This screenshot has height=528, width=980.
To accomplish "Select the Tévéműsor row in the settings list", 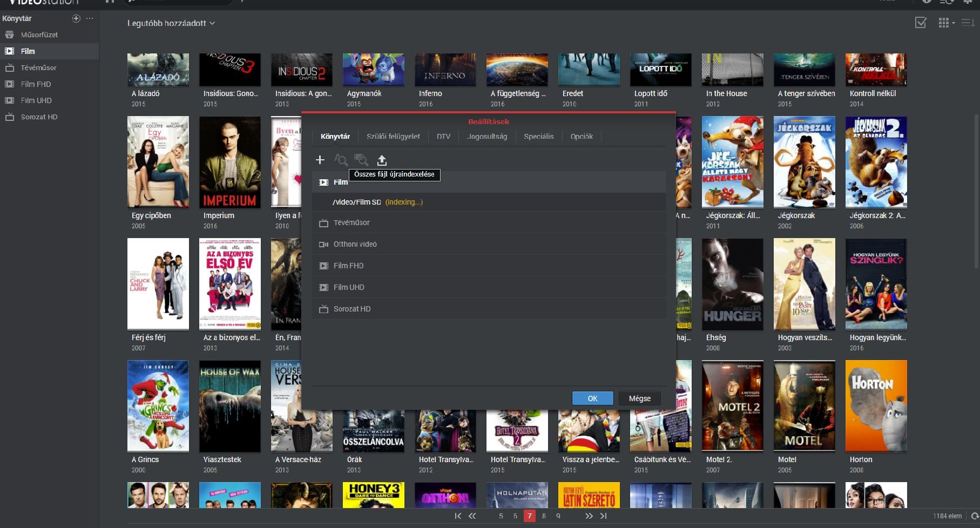I will pos(489,222).
